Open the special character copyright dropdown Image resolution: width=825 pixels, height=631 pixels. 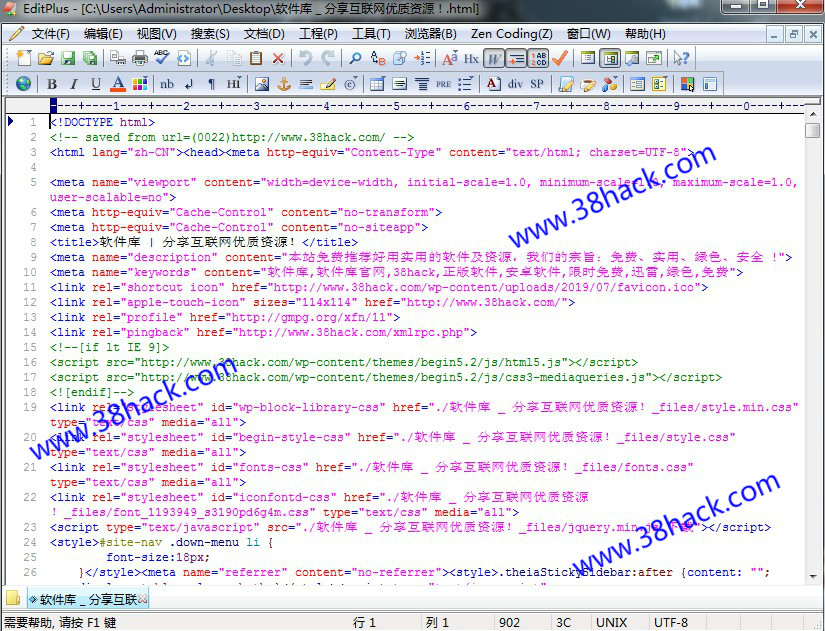(x=350, y=84)
